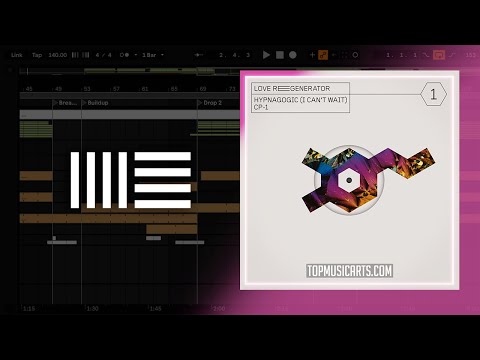This screenshot has height=360, width=480.
Task: Select the 4 / 4 time signature field
Action: coord(103,55)
